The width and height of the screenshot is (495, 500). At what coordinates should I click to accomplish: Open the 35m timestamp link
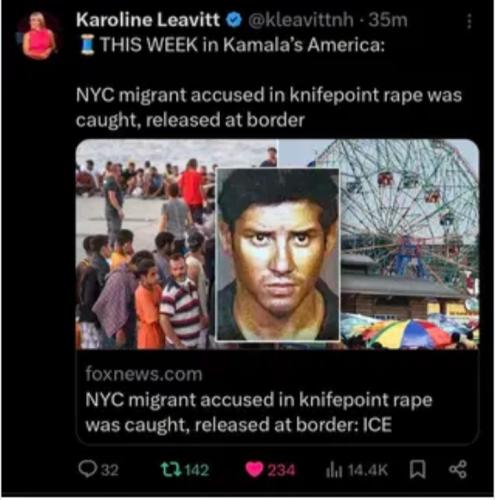tap(388, 20)
